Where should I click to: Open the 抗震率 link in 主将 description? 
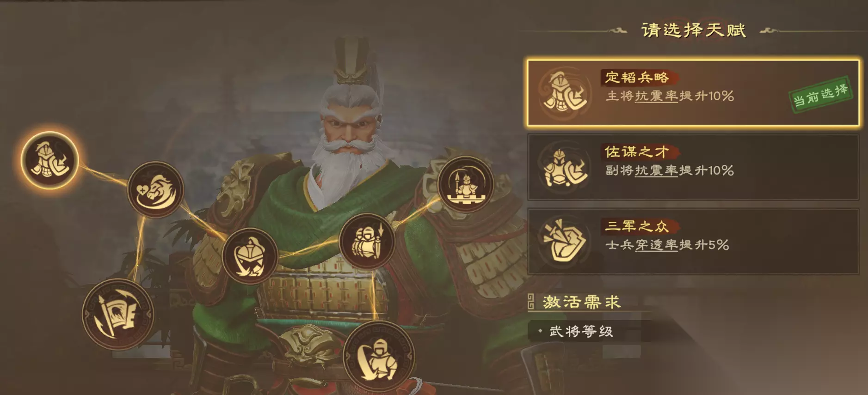point(656,96)
